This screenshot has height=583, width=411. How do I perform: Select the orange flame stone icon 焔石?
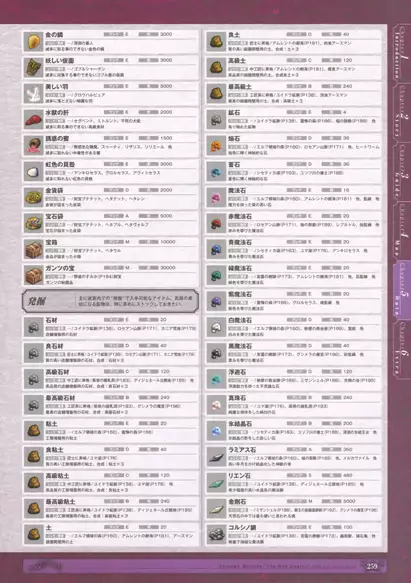[216, 145]
